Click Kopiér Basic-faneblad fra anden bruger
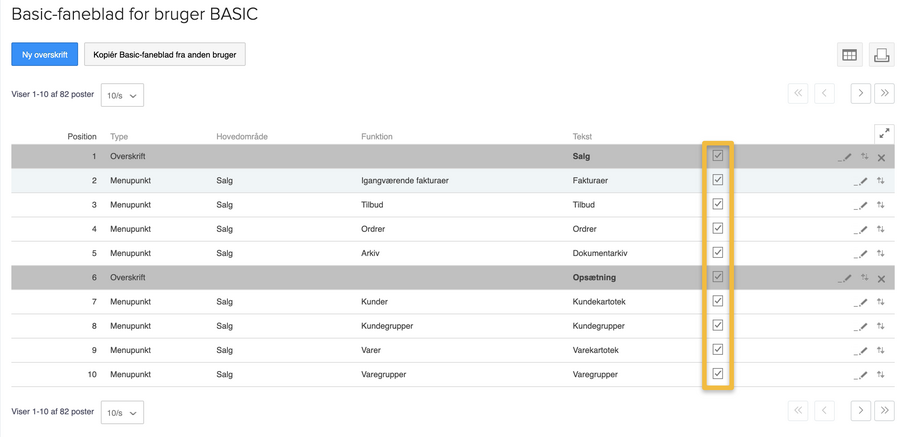 pyautogui.click(x=165, y=55)
